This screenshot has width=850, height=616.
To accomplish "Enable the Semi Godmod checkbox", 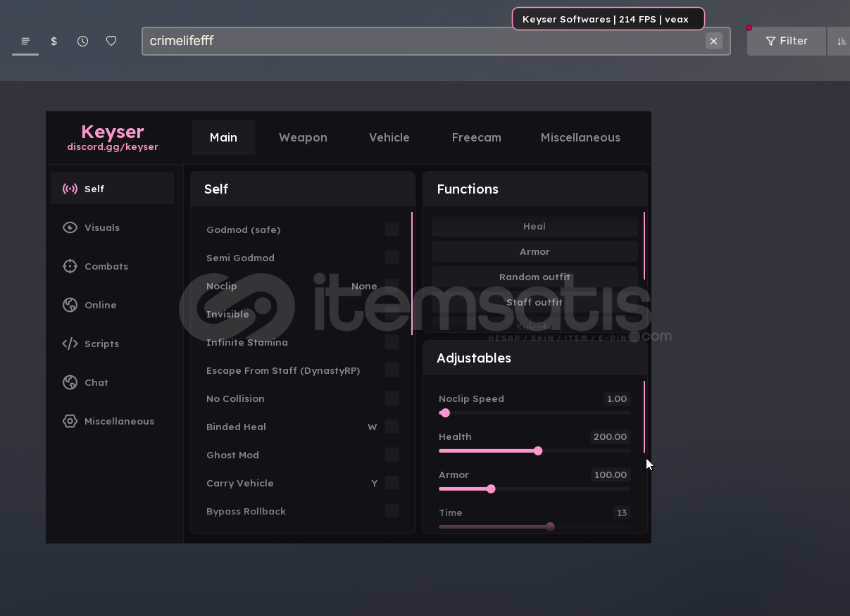I will click(392, 258).
